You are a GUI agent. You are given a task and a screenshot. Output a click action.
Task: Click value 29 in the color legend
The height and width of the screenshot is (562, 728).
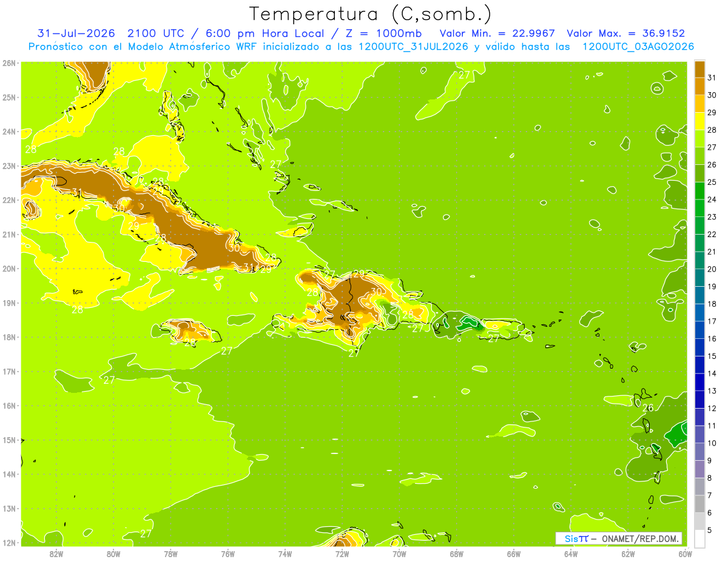pos(712,112)
